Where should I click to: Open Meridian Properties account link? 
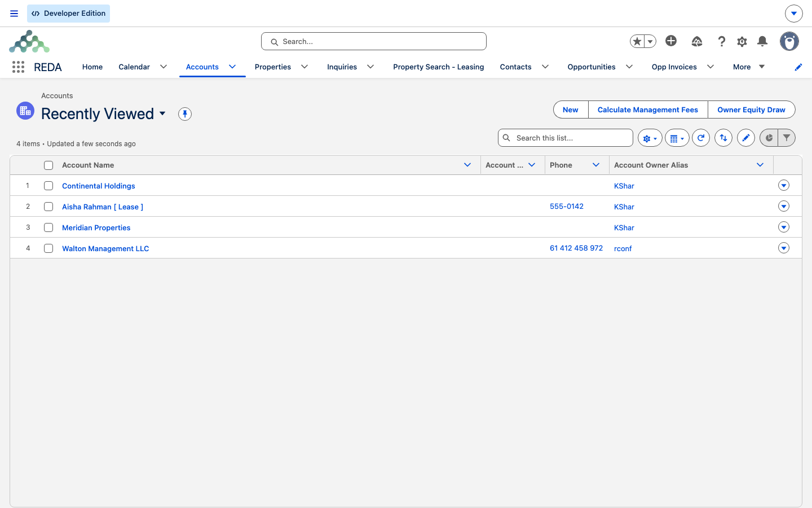(96, 227)
